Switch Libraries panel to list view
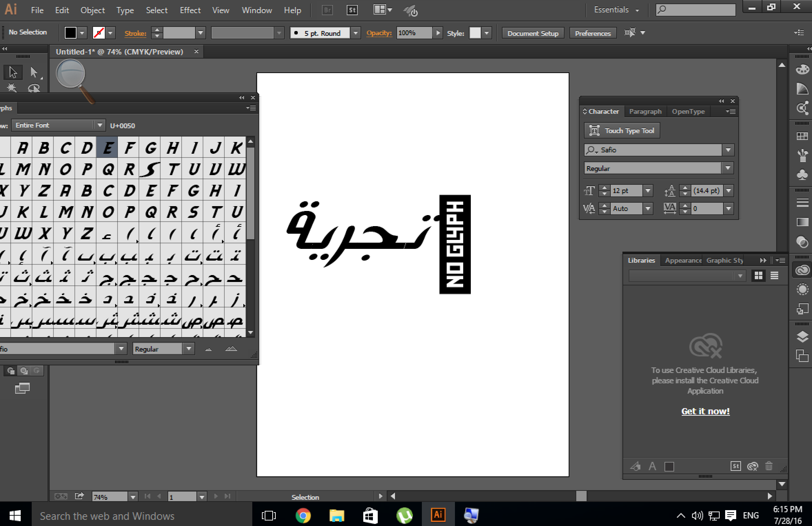 click(x=774, y=275)
